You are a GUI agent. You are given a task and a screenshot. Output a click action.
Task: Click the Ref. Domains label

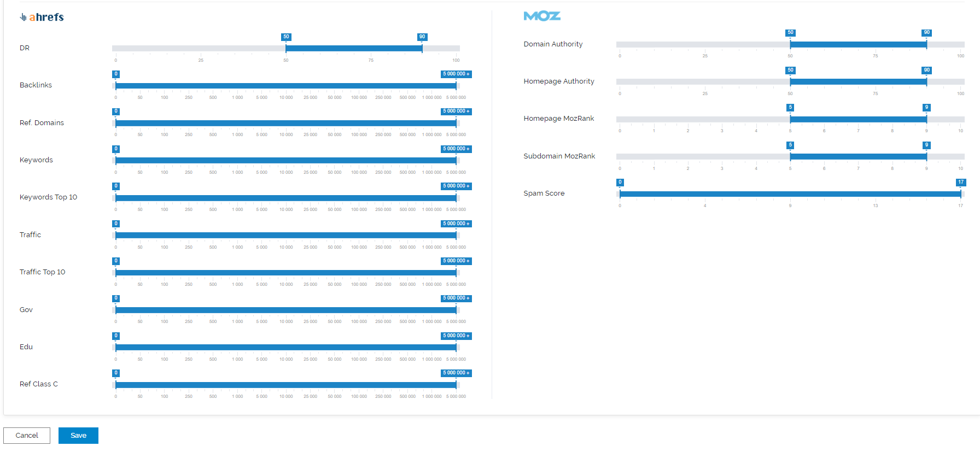pyautogui.click(x=42, y=122)
